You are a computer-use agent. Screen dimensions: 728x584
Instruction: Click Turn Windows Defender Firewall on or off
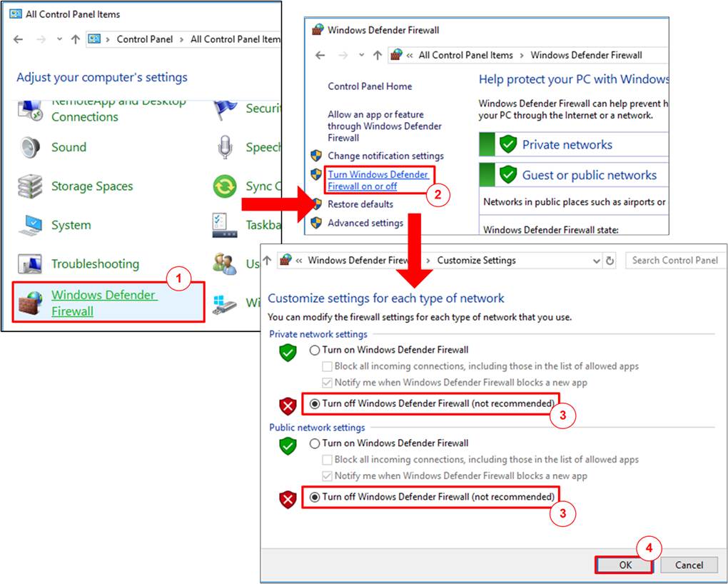(x=378, y=180)
